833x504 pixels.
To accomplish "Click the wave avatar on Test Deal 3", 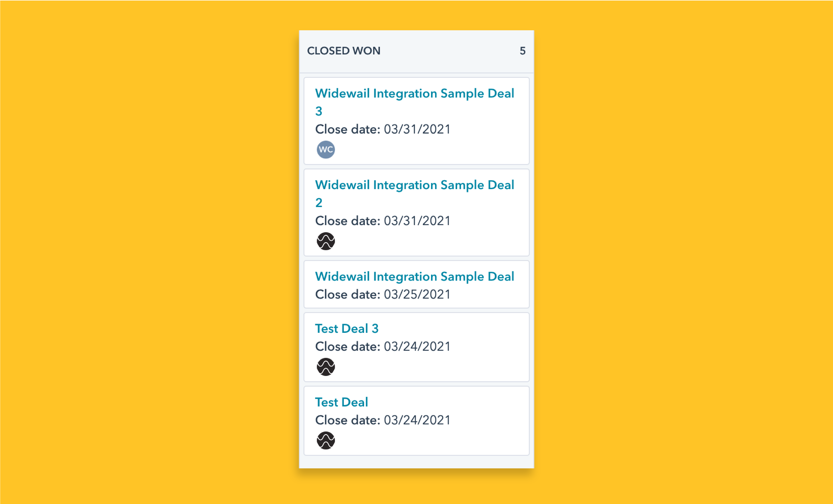I will click(326, 367).
